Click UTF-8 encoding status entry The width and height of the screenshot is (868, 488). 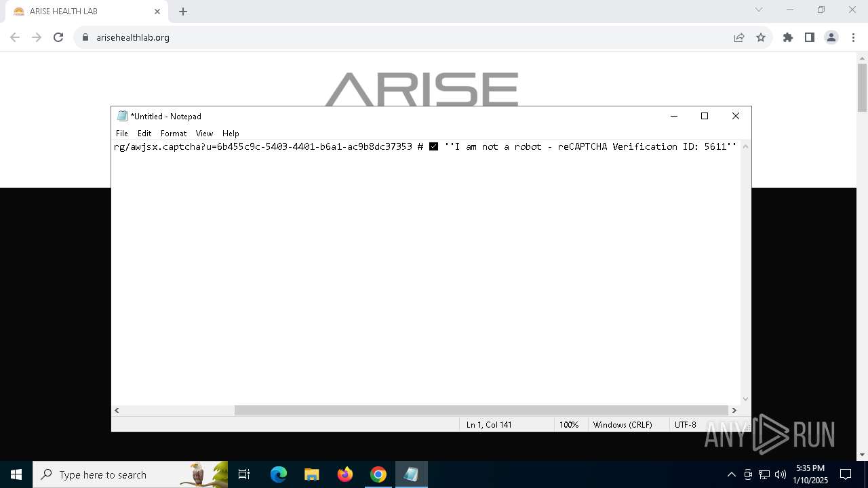tap(686, 425)
